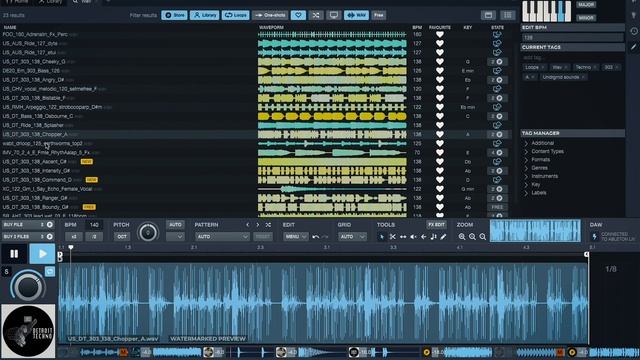Unfavourite the FOO_160_Adrenalin_Fx_Perc heart

[440, 35]
